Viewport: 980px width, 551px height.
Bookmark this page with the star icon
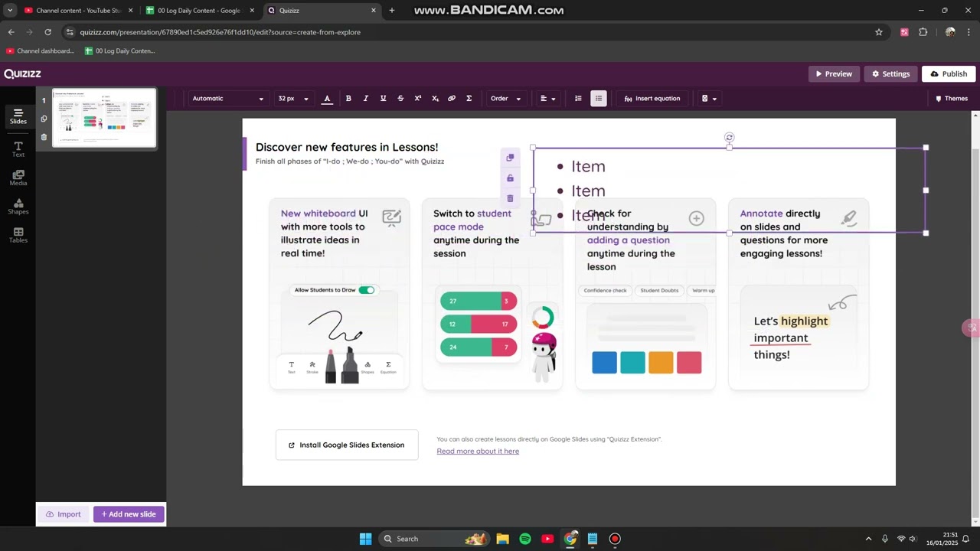(x=879, y=32)
